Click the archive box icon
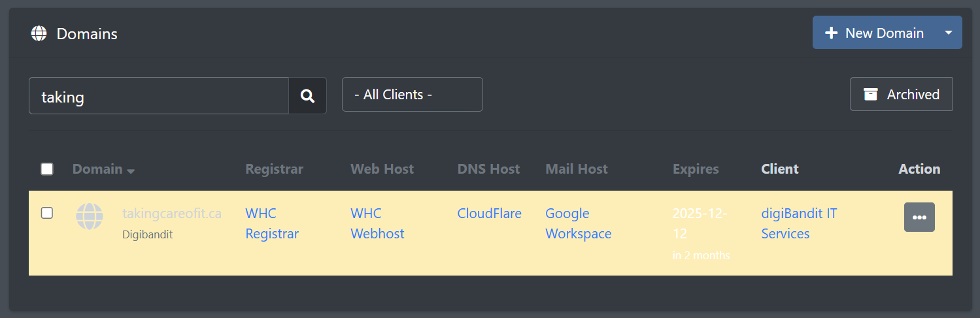The image size is (980, 318). point(871,95)
